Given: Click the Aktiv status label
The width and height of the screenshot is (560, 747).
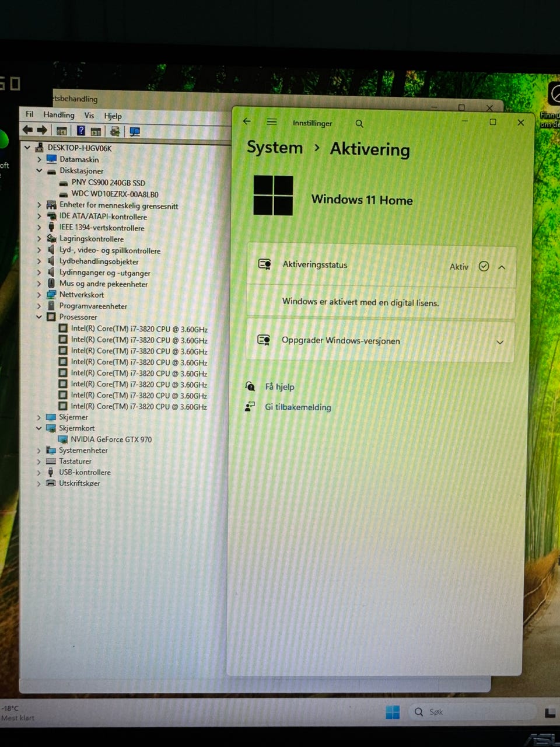Looking at the screenshot, I should 459,267.
